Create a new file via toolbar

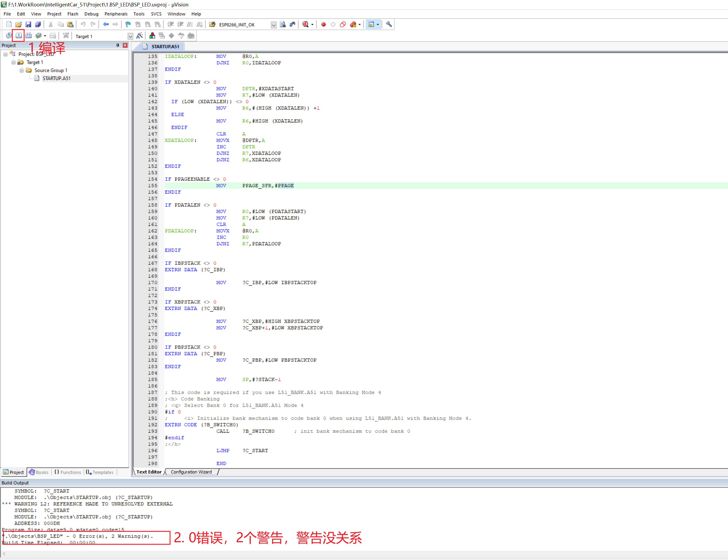tap(9, 24)
